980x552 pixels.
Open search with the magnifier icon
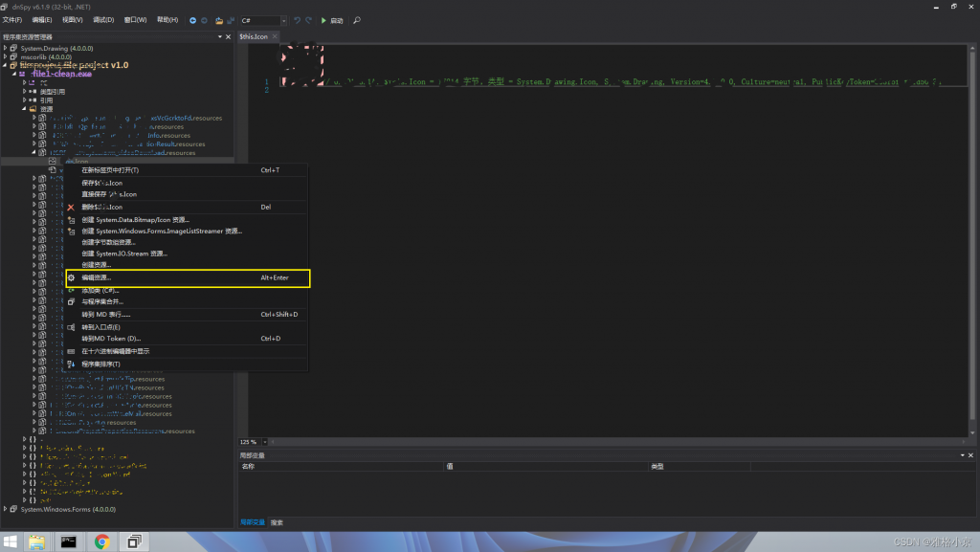[x=357, y=21]
